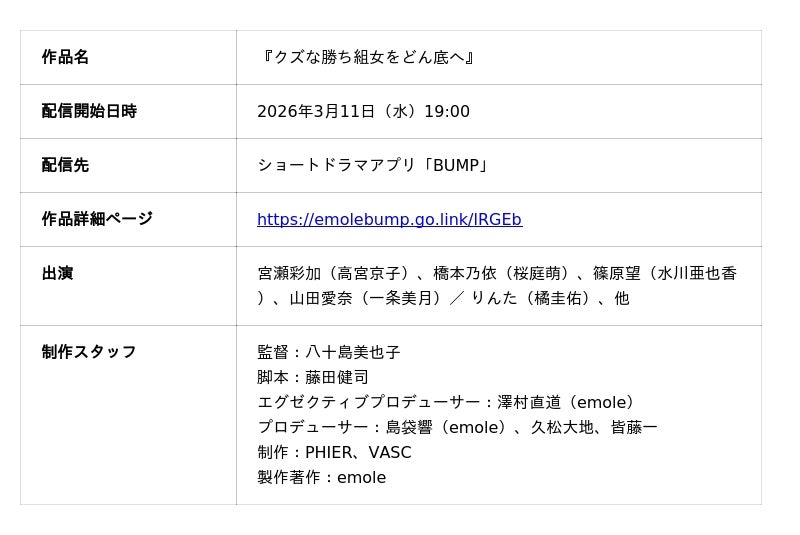Select the 配信開始日時 row label
Image resolution: width=800 pixels, height=535 pixels.
89,111
